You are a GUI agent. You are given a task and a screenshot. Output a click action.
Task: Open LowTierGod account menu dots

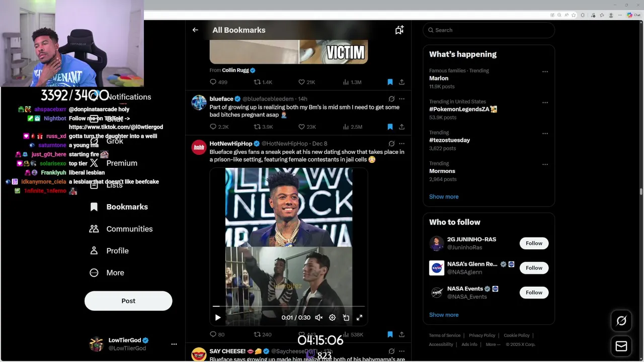coord(174,344)
